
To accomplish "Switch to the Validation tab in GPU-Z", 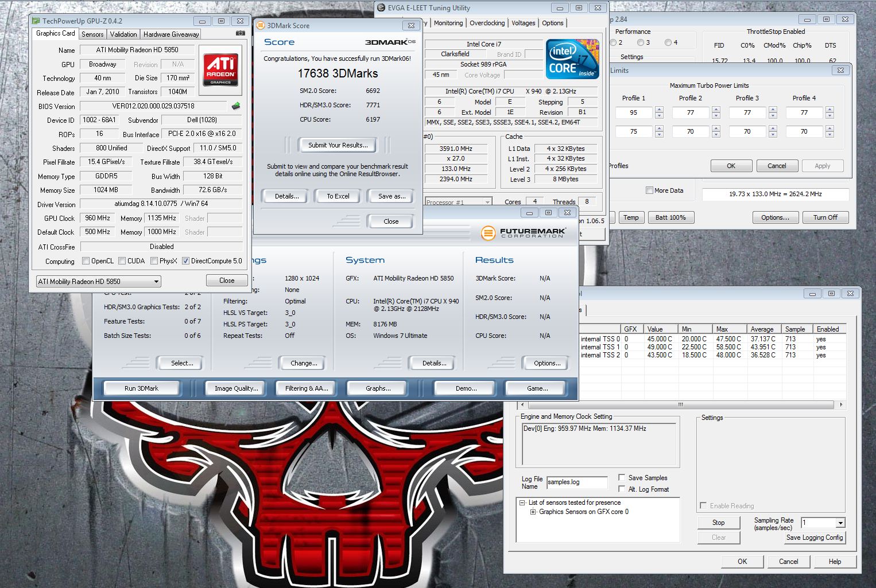I will coord(123,34).
